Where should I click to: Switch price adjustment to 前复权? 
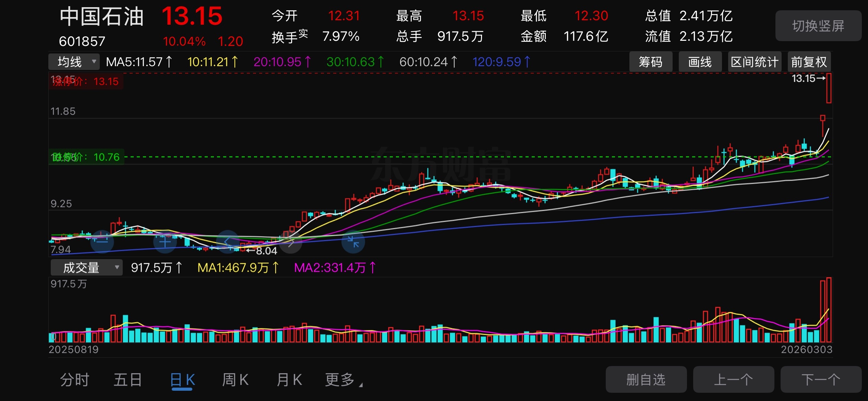[809, 62]
